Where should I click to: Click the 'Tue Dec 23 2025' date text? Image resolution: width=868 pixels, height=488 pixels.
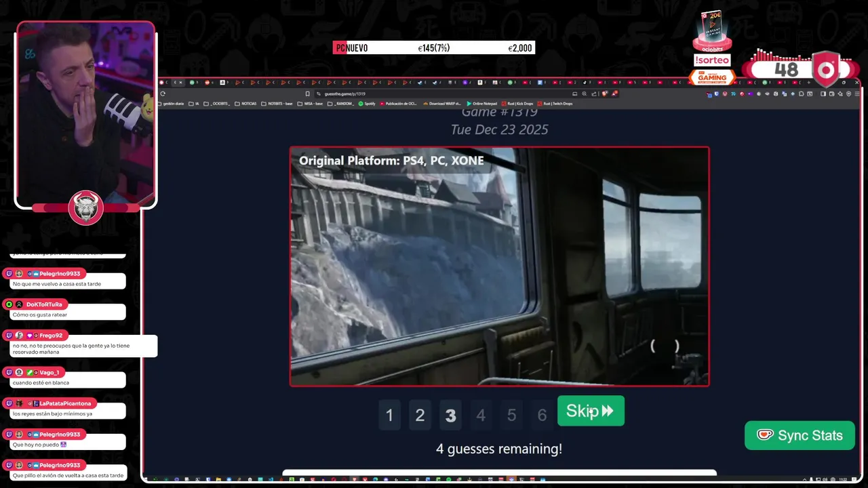(499, 129)
